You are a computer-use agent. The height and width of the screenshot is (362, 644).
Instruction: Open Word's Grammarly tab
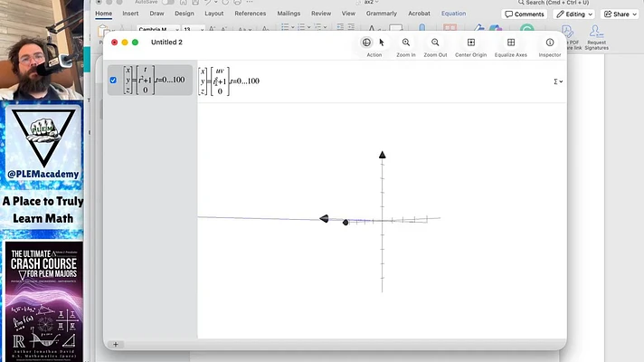(x=381, y=14)
